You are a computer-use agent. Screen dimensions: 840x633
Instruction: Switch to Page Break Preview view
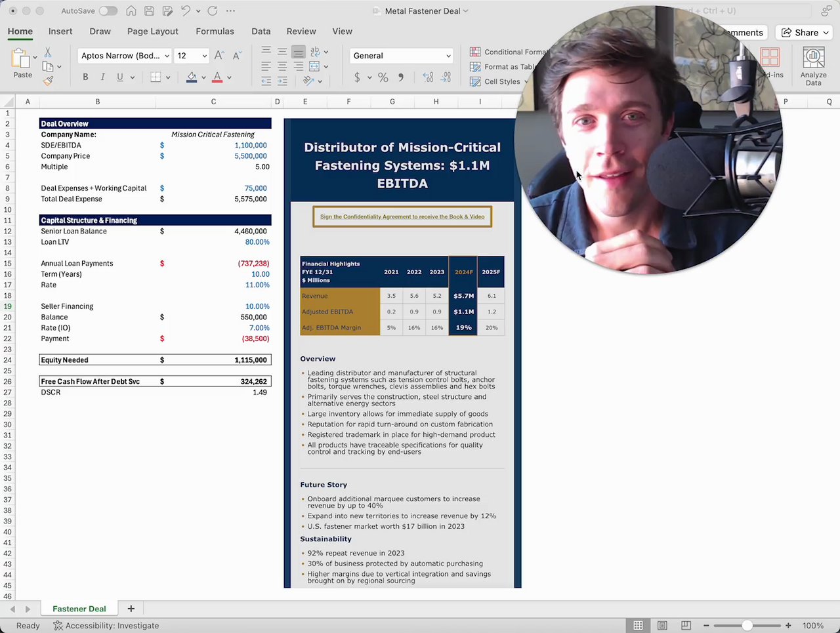(x=686, y=626)
